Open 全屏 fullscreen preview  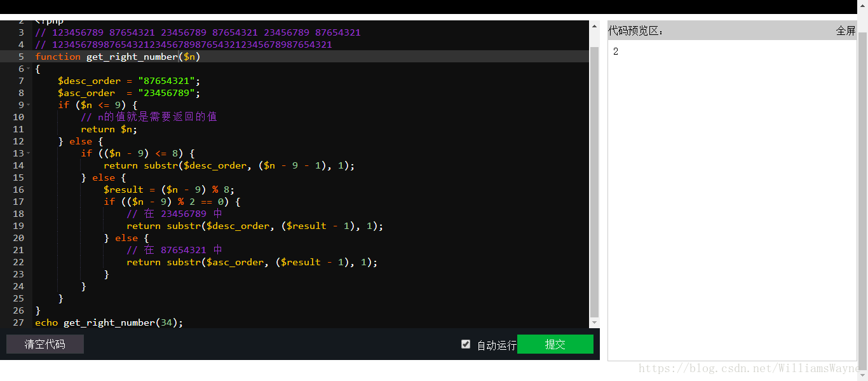pos(846,31)
